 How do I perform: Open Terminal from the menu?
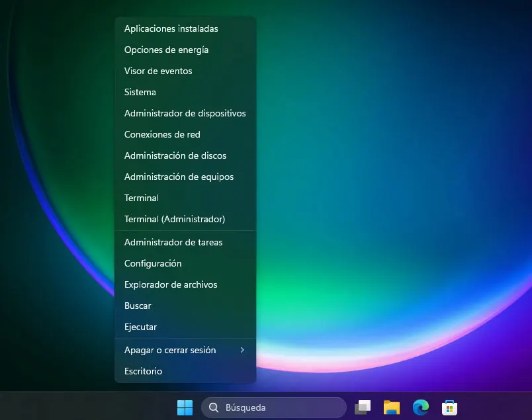point(185,198)
